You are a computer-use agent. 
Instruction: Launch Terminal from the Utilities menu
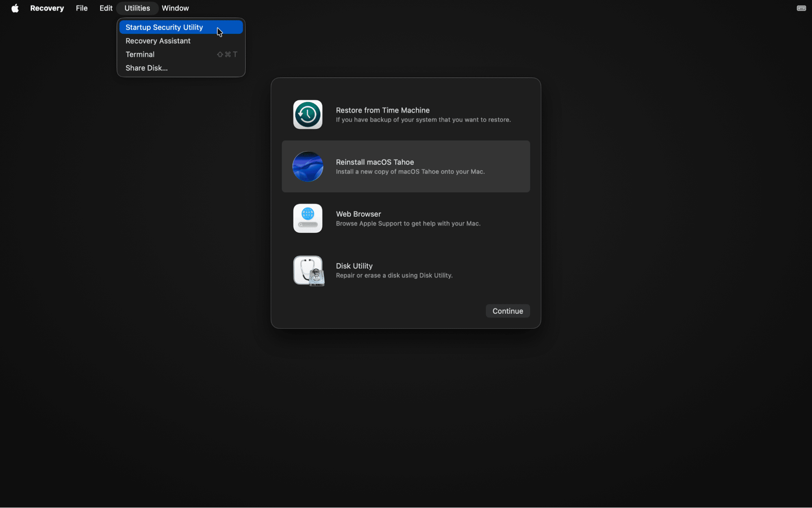point(140,54)
